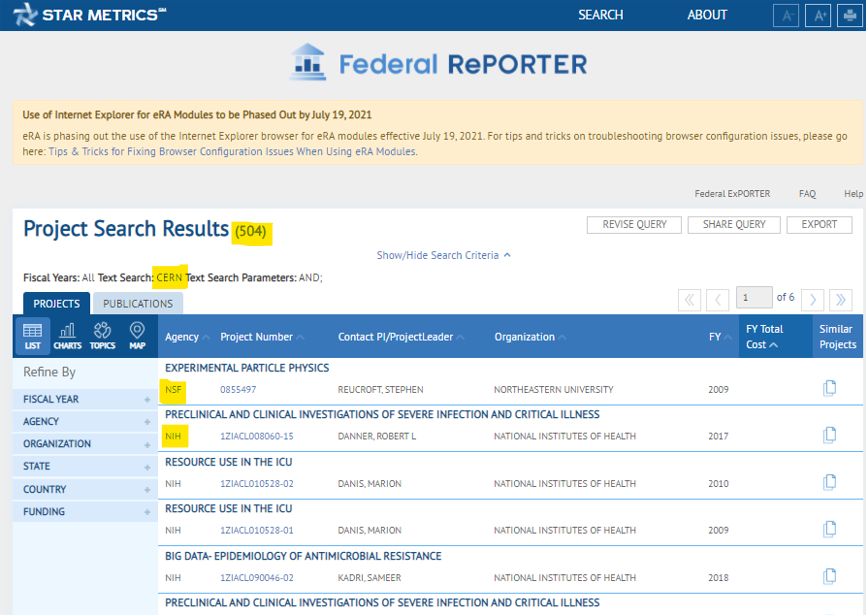
Task: Decrease the font size with A- button
Action: point(786,15)
